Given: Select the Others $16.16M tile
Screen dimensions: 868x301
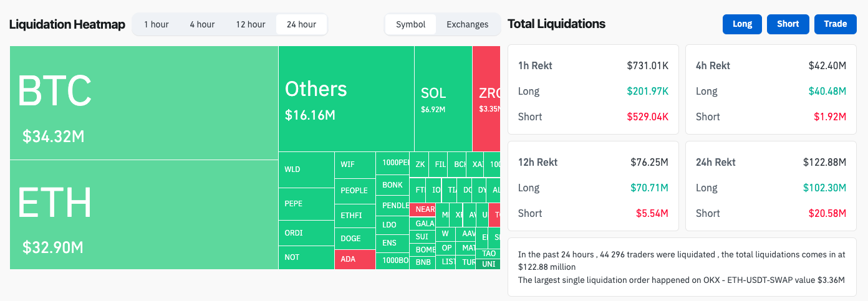Looking at the screenshot, I should [346, 98].
